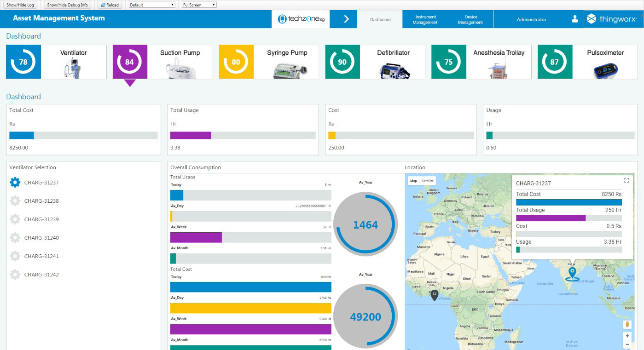The width and height of the screenshot is (644, 350).
Task: Select the Syringe Pump gauge showing 80
Action: 236,62
